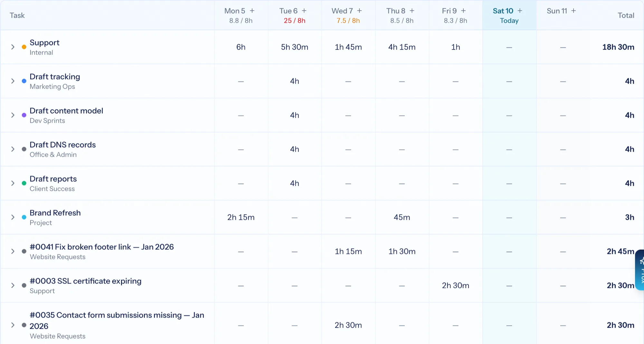
Task: Click the Total column header
Action: (626, 15)
